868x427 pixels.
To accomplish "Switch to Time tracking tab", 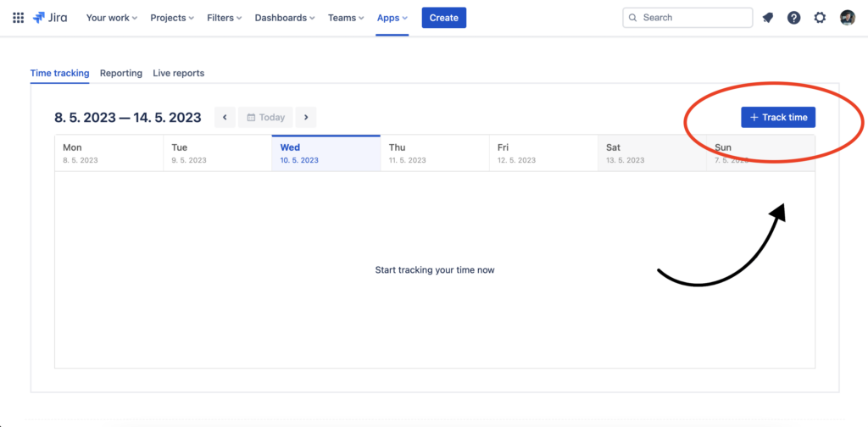I will (60, 73).
